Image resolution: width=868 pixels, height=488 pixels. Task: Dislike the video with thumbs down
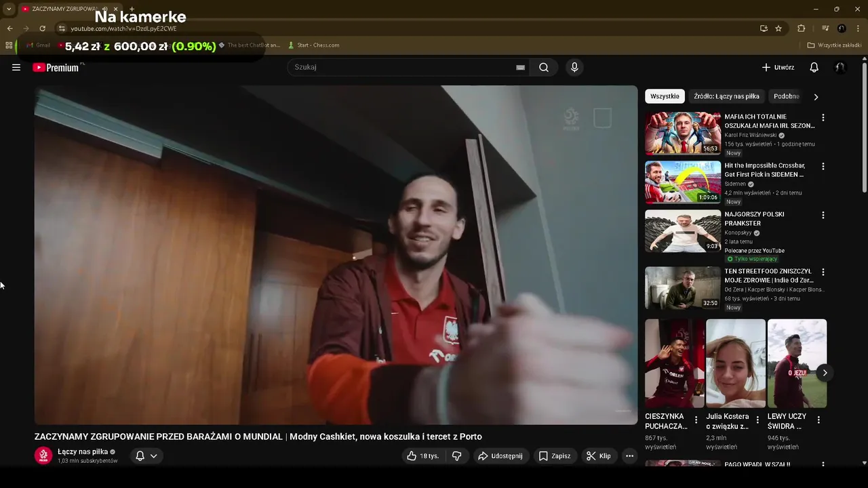coord(457,456)
